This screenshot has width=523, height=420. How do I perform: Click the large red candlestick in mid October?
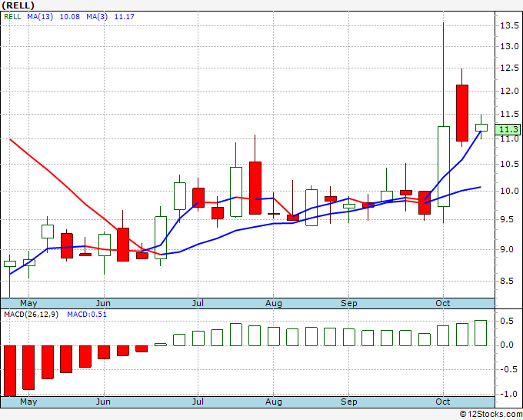(x=462, y=112)
